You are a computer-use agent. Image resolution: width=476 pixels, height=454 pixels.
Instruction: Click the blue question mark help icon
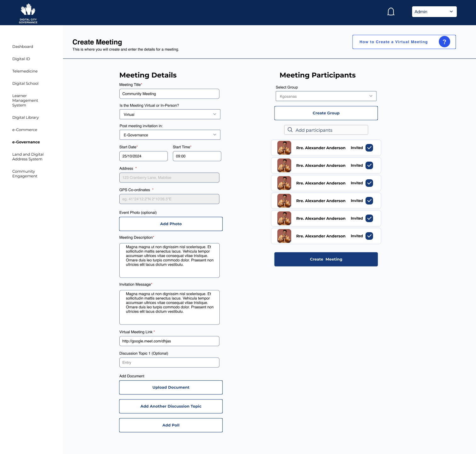point(444,42)
